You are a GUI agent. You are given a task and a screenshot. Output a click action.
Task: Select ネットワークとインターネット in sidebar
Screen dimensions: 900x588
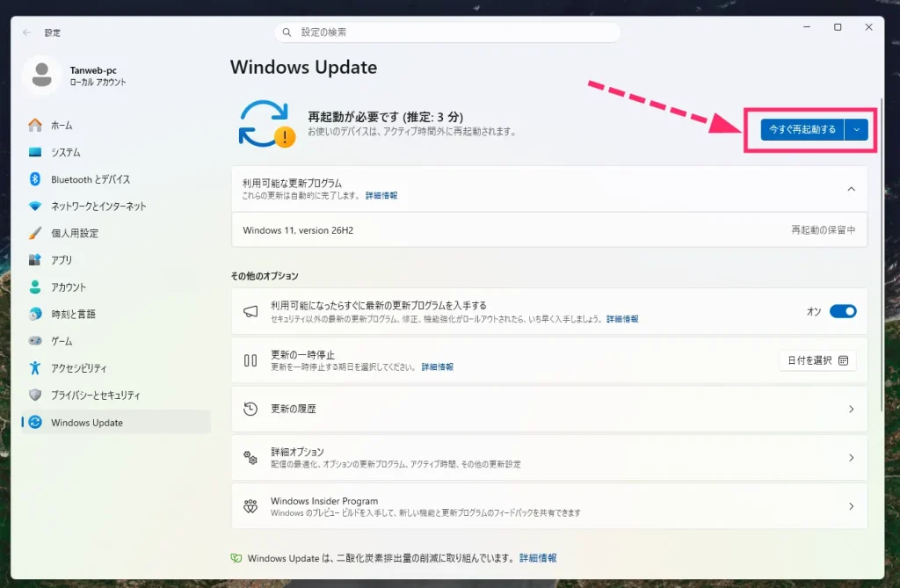click(117, 206)
